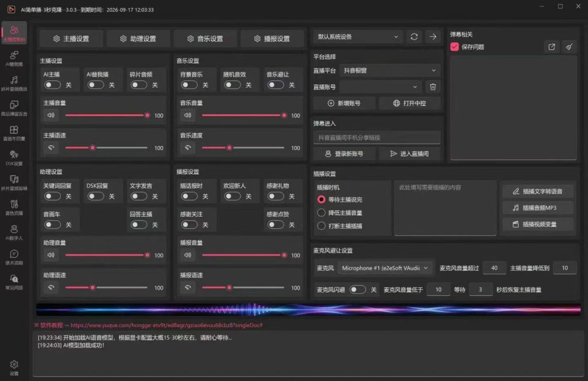Open the 设置 gear at sidebar bottom
Viewport: 588px width, 381px height.
click(x=14, y=367)
